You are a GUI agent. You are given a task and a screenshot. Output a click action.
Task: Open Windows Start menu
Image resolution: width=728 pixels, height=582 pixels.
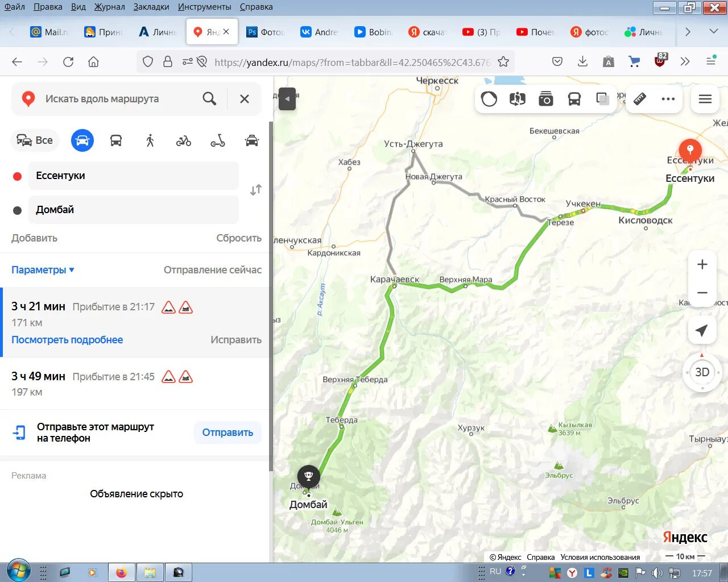click(x=18, y=571)
